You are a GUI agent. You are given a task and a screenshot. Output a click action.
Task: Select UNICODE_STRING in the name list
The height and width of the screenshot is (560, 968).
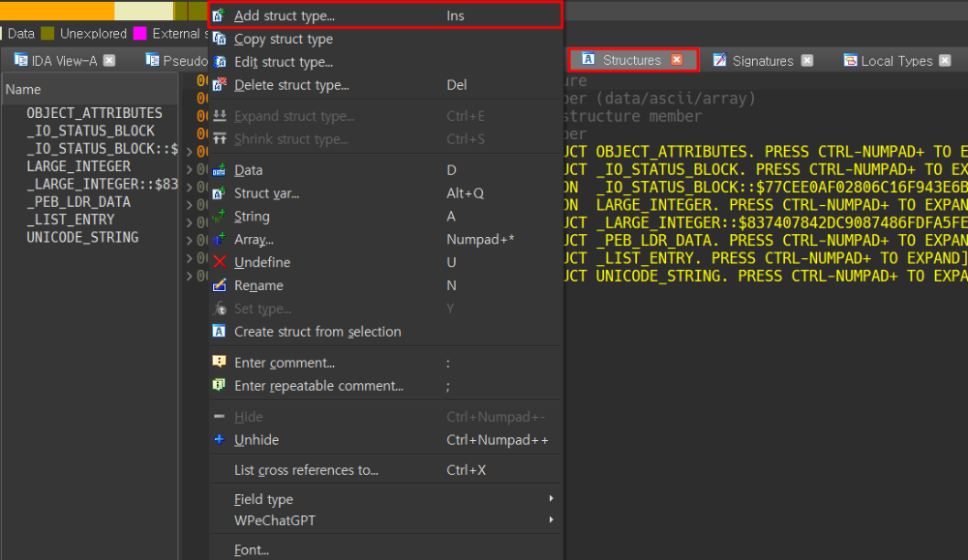[x=82, y=238]
